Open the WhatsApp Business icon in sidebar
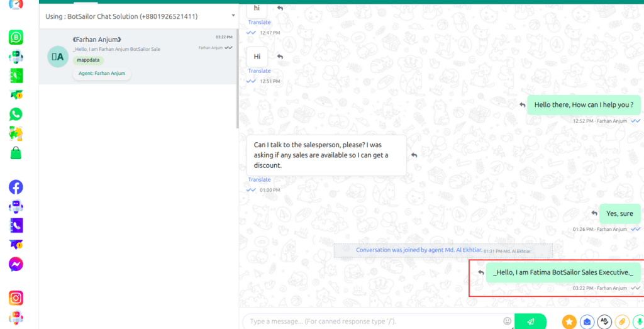 click(16, 38)
